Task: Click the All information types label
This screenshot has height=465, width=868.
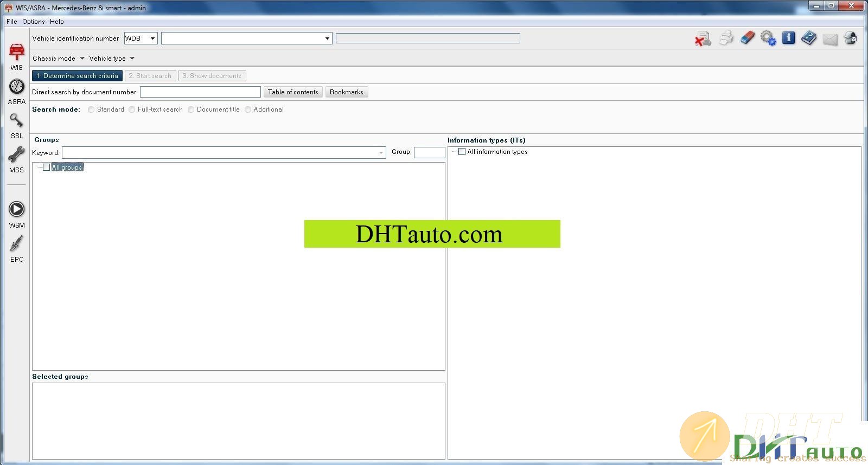Action: (497, 152)
